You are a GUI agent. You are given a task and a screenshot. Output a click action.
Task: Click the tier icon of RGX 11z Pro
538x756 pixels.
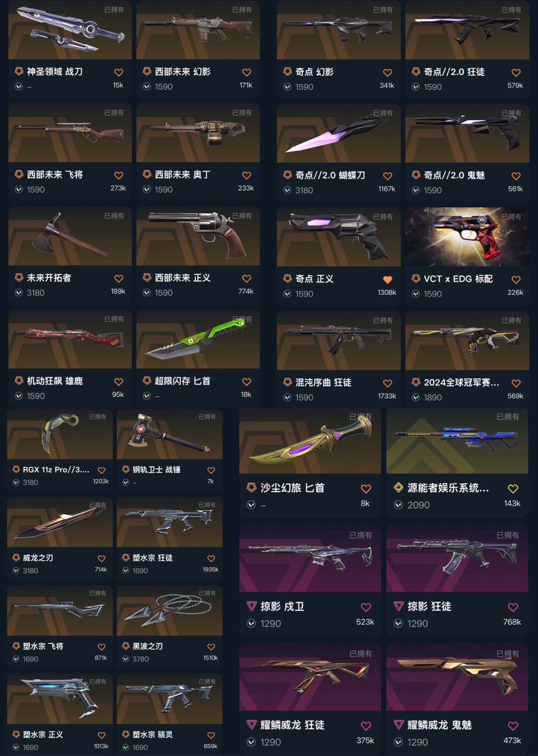coord(16,469)
